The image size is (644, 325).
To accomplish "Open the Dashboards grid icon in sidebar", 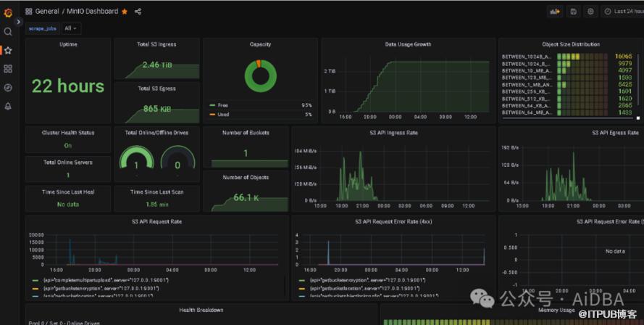I will [8, 69].
